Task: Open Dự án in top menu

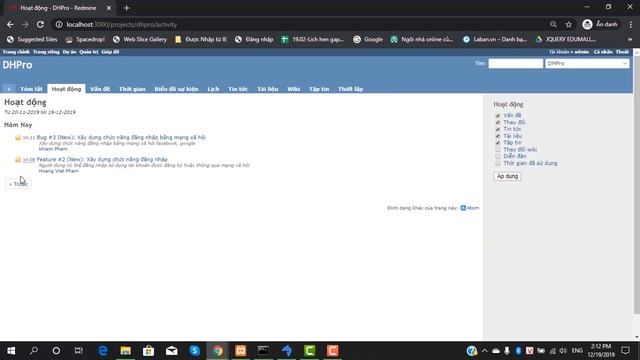Action: pyautogui.click(x=69, y=52)
